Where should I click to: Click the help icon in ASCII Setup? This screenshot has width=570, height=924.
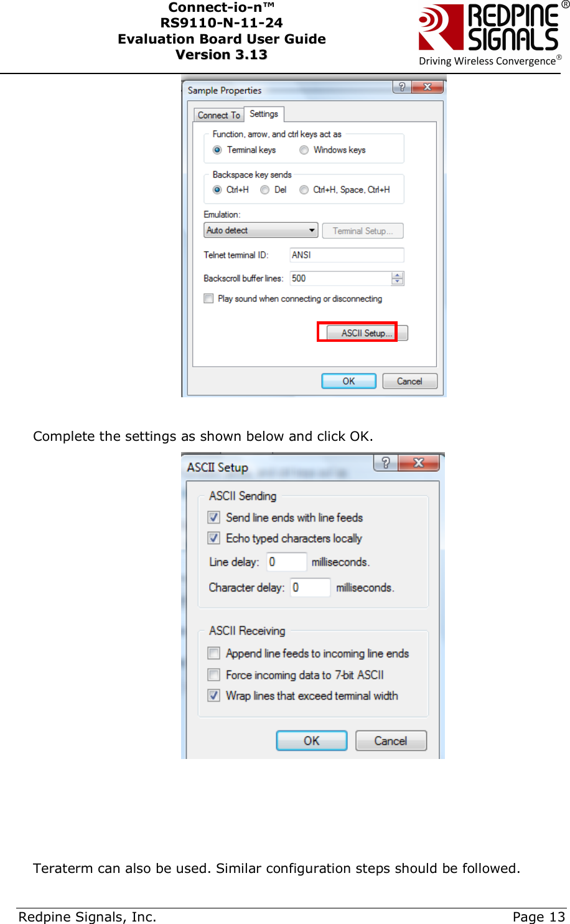(386, 463)
